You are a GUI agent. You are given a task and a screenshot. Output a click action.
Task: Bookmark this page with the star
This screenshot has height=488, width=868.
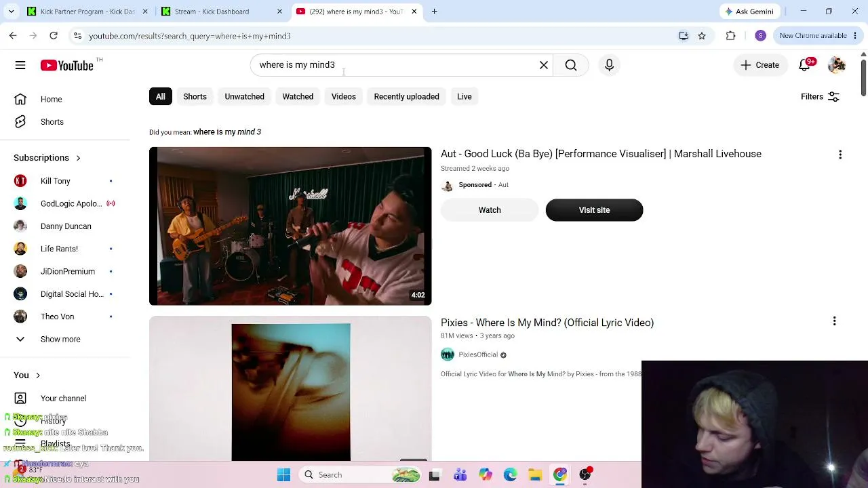click(x=702, y=36)
